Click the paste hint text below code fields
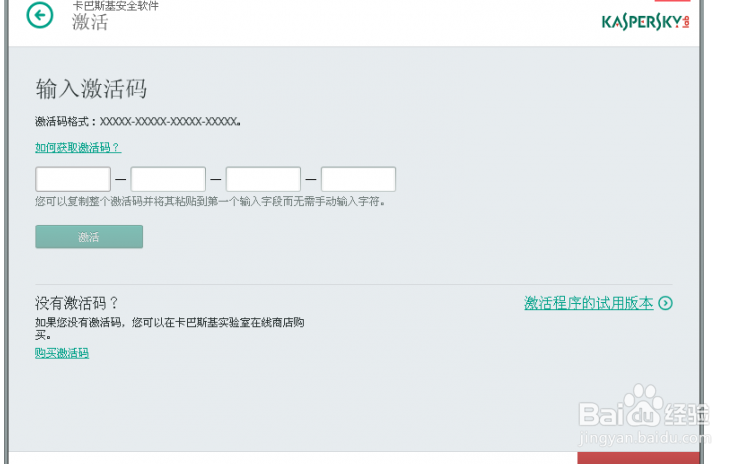The height and width of the screenshot is (464, 754). click(210, 201)
